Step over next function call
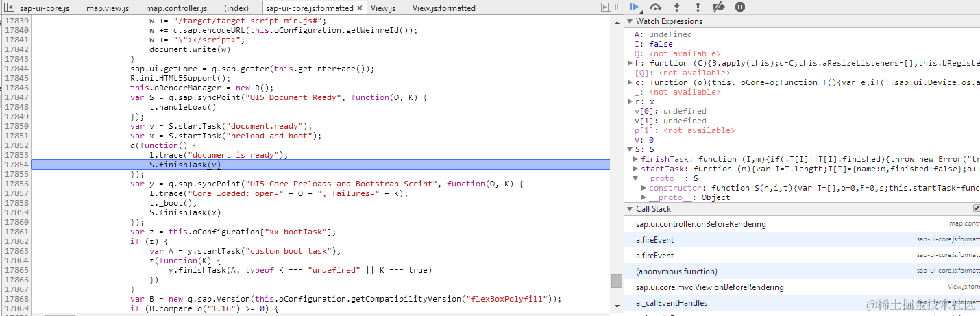Viewport: 980px width, 316px height. click(656, 7)
